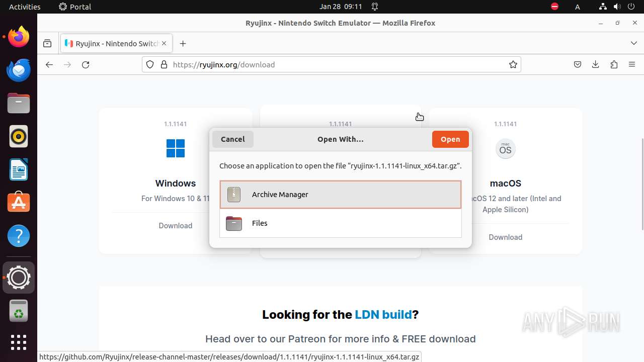The image size is (644, 362).
Task: Open the input language 'A' indicator
Action: [578, 7]
